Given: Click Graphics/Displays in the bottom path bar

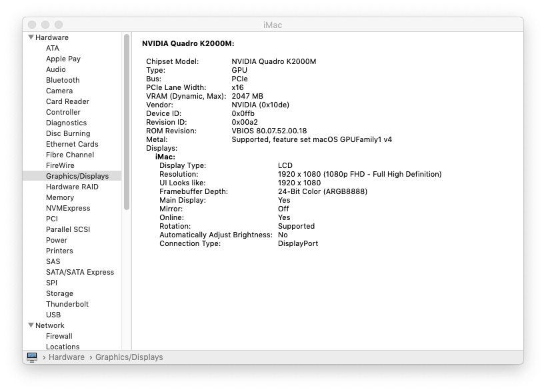Looking at the screenshot, I should pos(129,357).
